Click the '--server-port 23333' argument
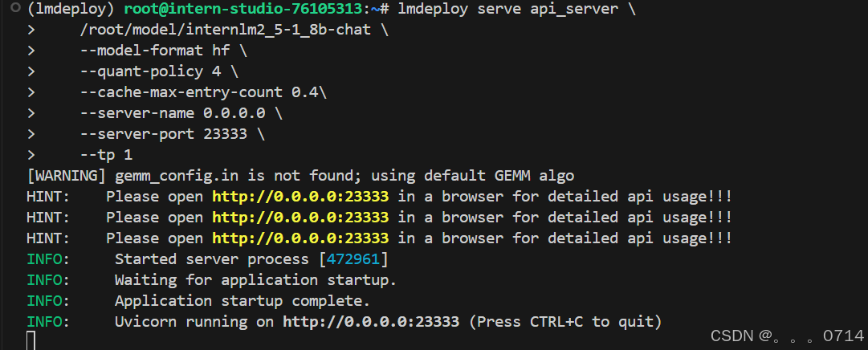 pyautogui.click(x=164, y=134)
